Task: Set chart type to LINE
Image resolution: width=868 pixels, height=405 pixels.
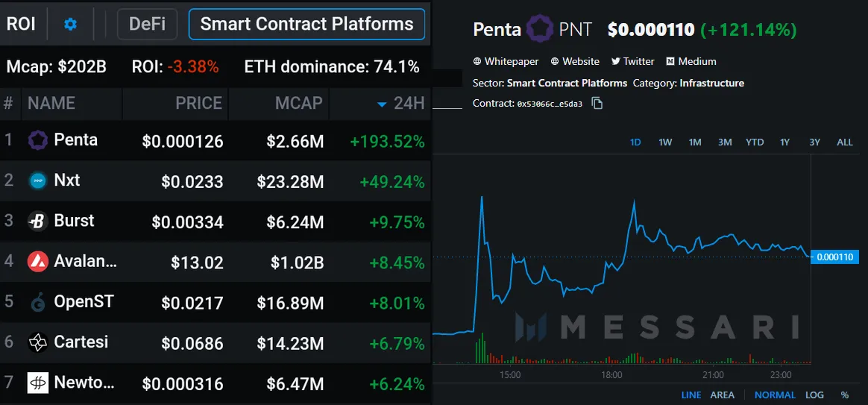Action: (691, 395)
